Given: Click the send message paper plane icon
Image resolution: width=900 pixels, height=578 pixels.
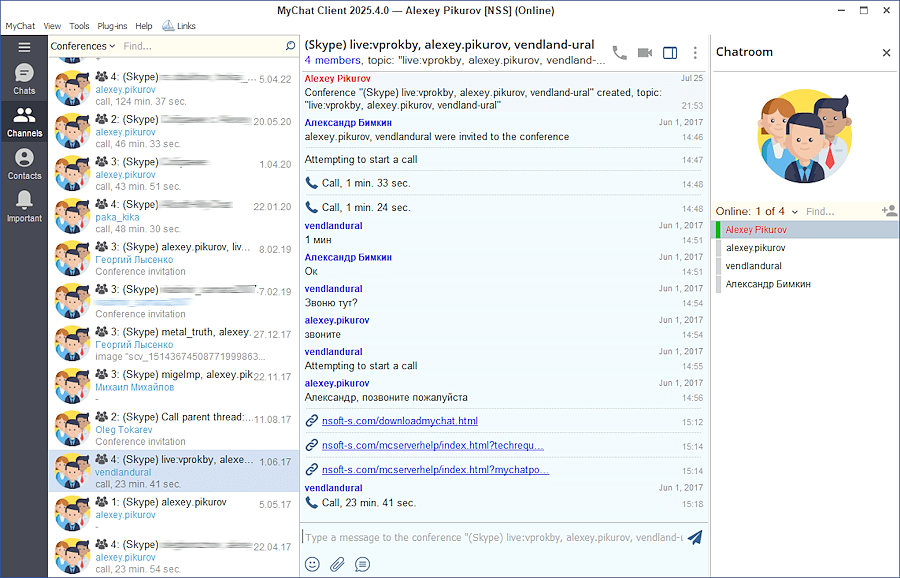Looking at the screenshot, I should [695, 537].
